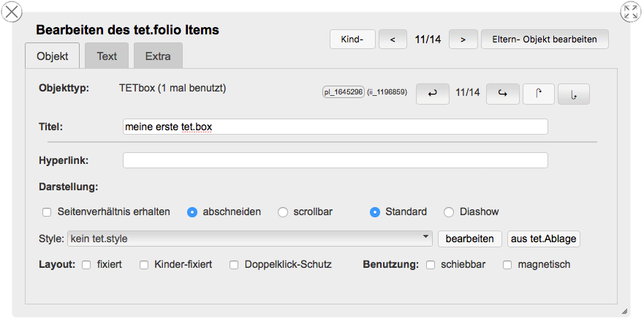Click the left hooked back arrow button
Image resolution: width=644 pixels, height=322 pixels.
pyautogui.click(x=433, y=93)
